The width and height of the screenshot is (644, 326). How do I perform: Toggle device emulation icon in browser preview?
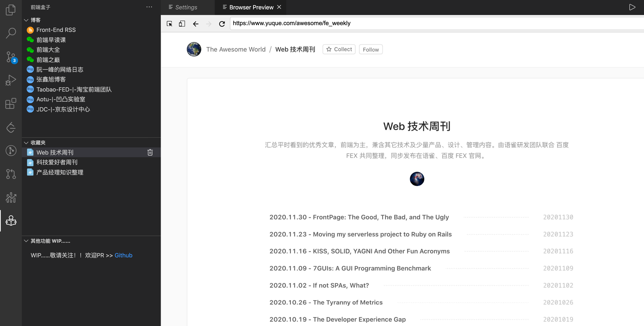point(182,24)
